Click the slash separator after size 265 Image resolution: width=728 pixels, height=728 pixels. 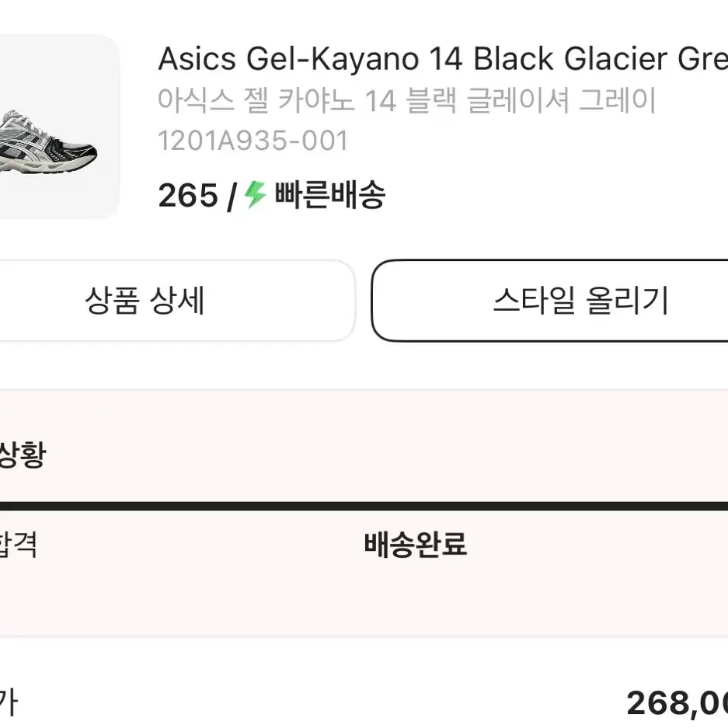pyautogui.click(x=232, y=197)
